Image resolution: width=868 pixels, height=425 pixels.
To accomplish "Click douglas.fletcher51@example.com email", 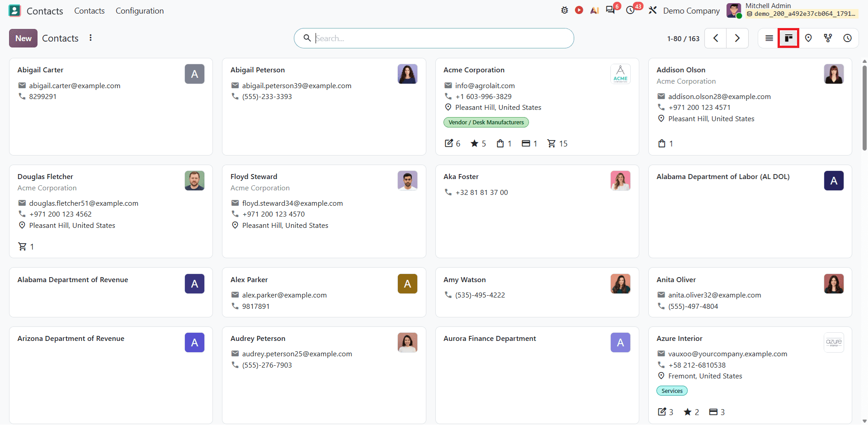I will point(84,203).
